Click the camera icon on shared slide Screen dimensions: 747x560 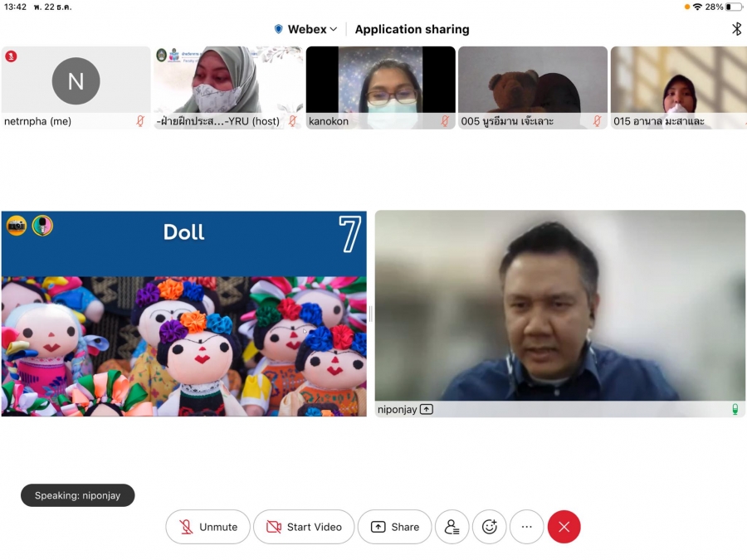point(17,226)
